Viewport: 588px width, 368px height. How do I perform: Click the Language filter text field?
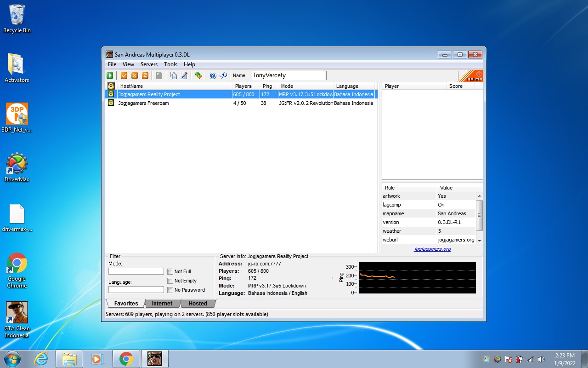coord(136,290)
